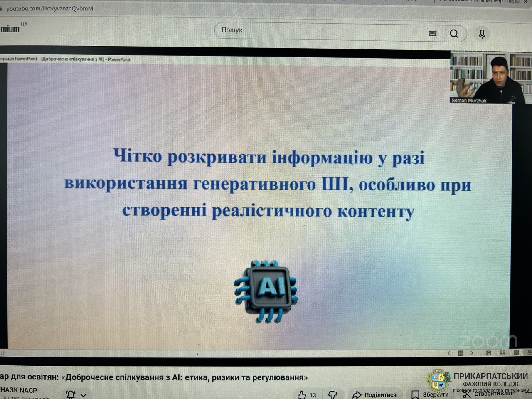Like the video with thumbs-up icon
532x399 pixels.
[302, 394]
